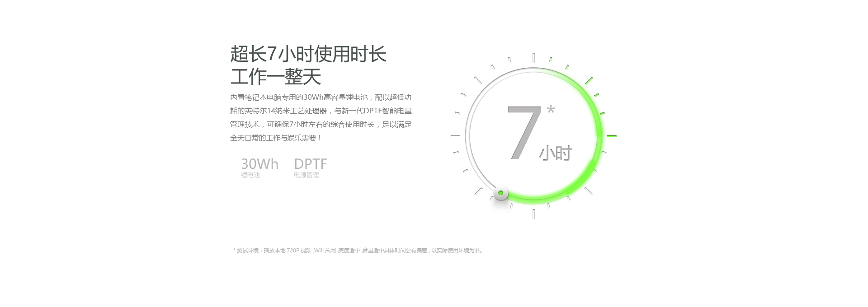Click the paragraph line mentioning "英特尔14纳米工艺处理器"
Viewport: 868px width, 307px height.
tap(321, 111)
